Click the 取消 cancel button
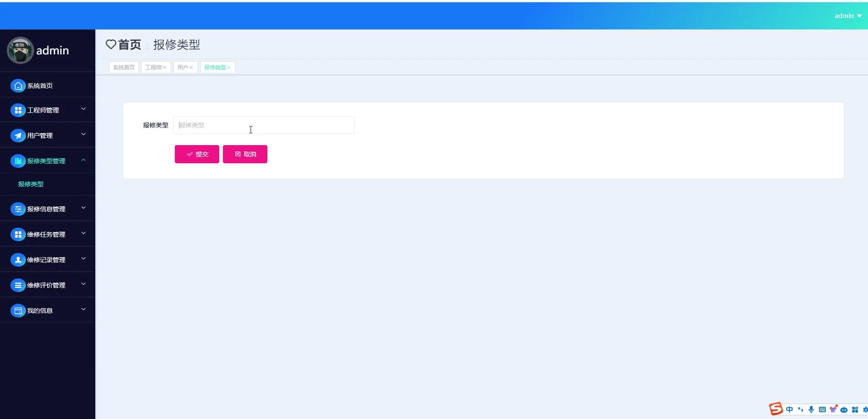Screen dimensions: 868x419 (x=245, y=154)
